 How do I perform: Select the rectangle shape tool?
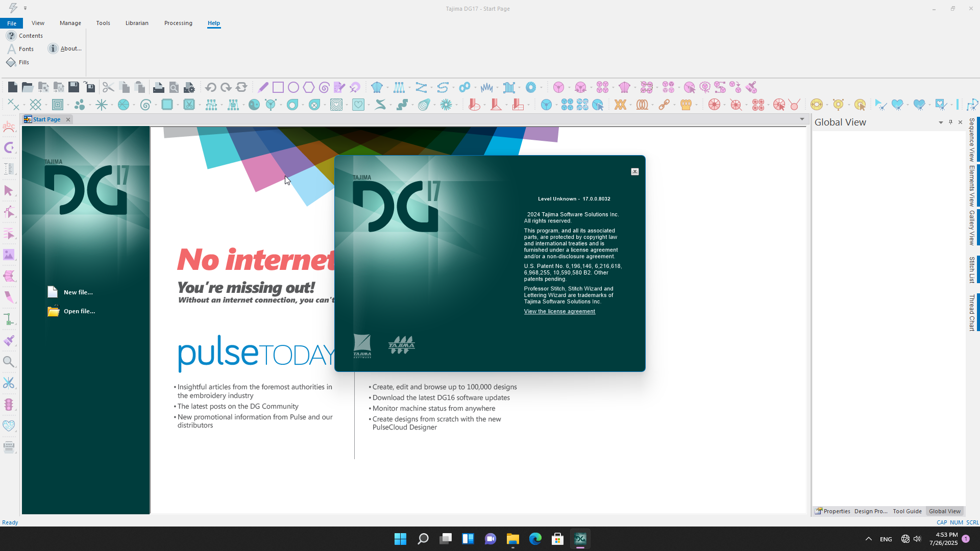[x=278, y=87]
